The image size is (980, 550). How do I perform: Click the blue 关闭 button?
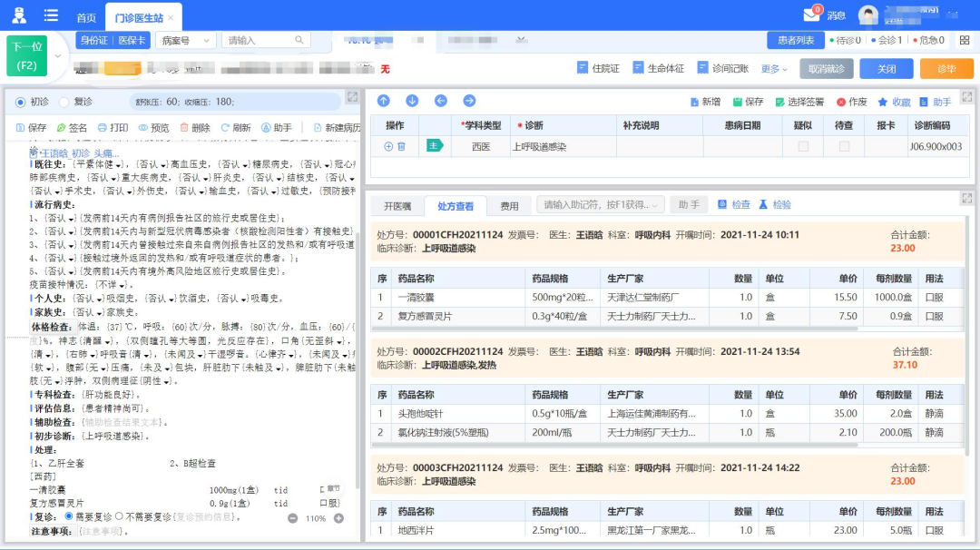(887, 69)
